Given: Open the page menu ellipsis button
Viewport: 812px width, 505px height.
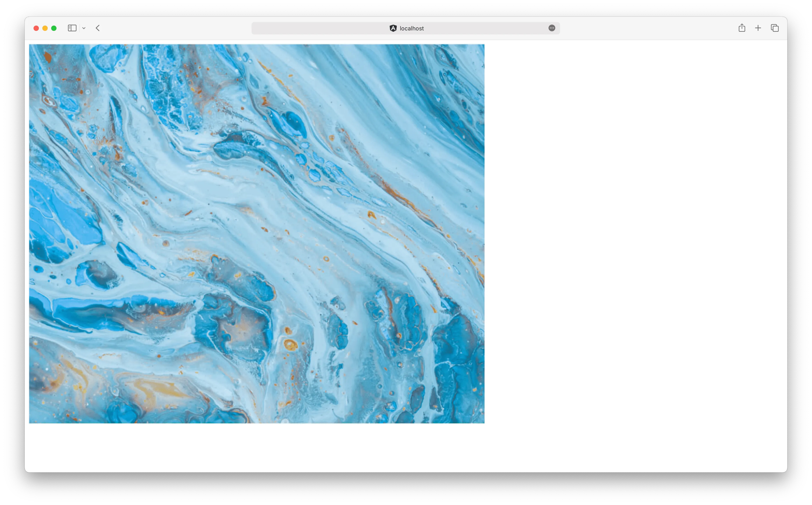Looking at the screenshot, I should (x=552, y=28).
